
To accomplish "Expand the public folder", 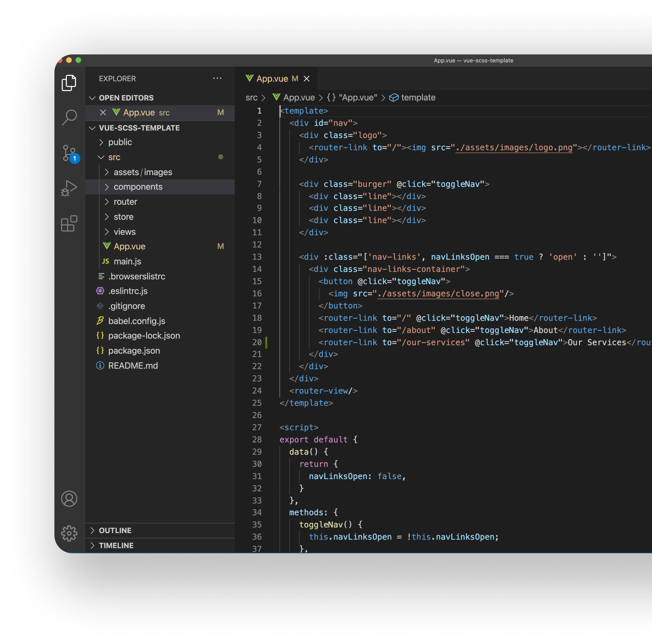I will pos(160,142).
